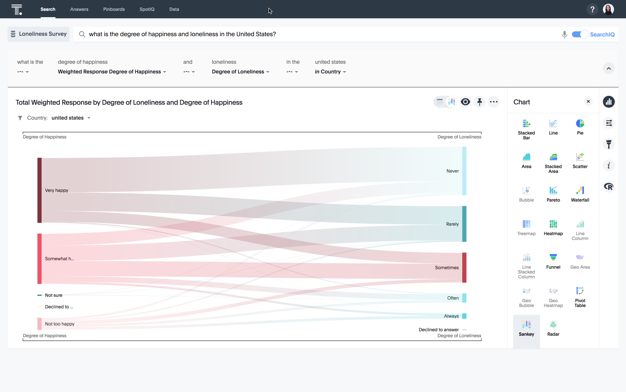Viewport: 626px width, 392px height.
Task: Open the Answers tab
Action: point(79,9)
